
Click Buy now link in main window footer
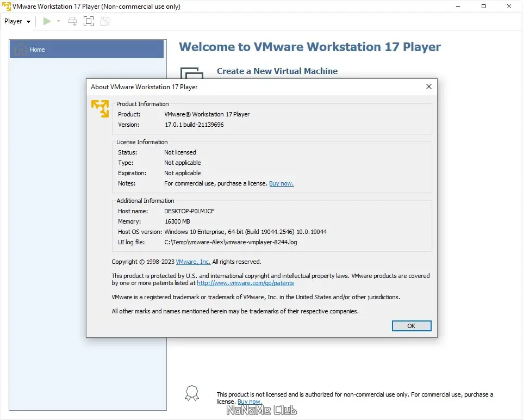click(x=250, y=402)
